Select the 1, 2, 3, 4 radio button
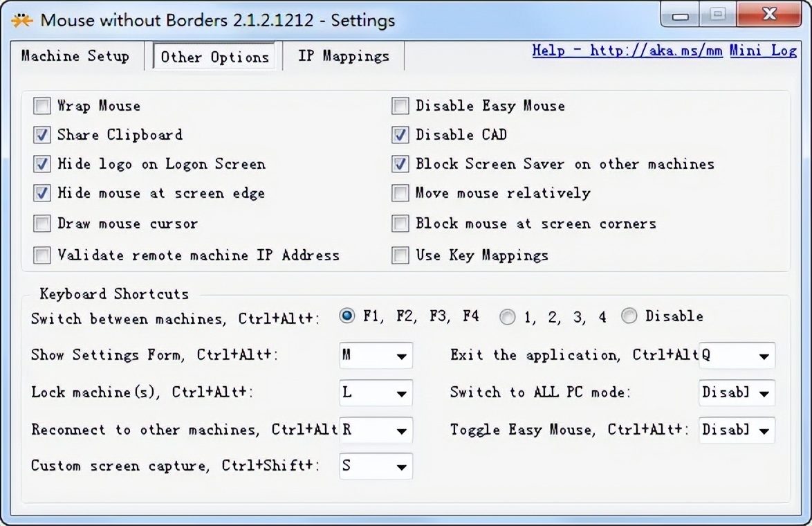 (508, 316)
